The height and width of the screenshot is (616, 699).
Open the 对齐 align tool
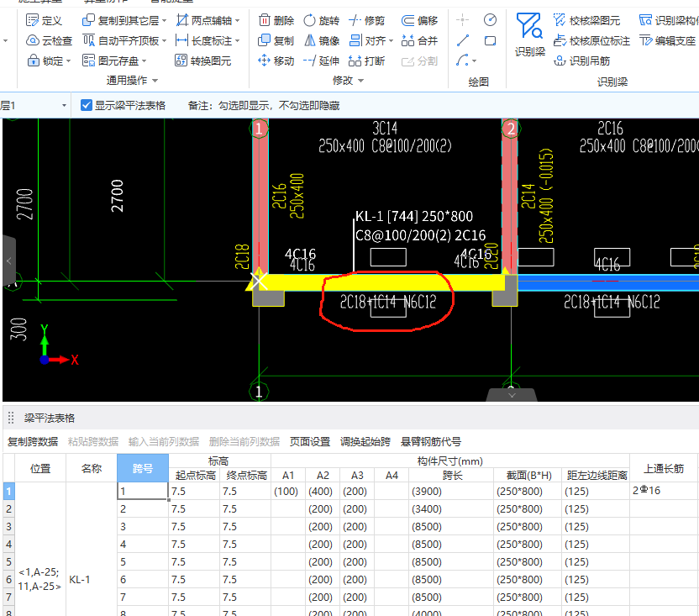click(x=368, y=40)
